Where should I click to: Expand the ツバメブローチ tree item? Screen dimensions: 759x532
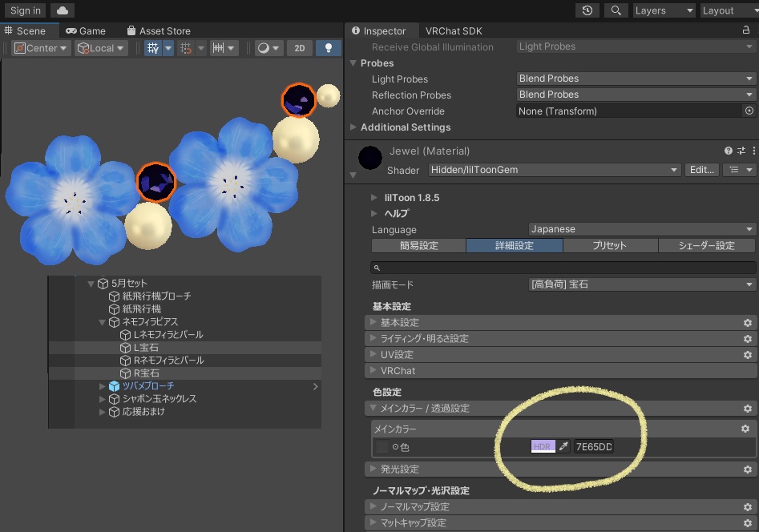coord(102,386)
